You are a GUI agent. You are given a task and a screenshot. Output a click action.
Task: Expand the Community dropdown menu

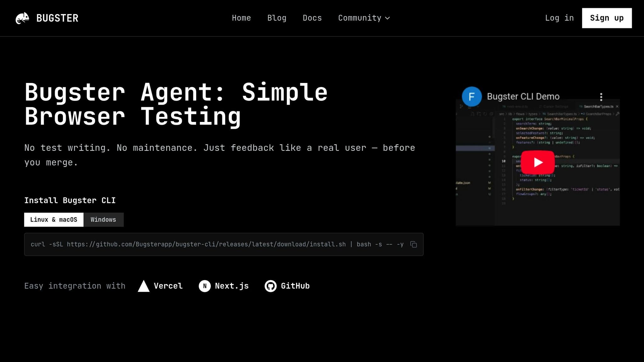click(364, 18)
